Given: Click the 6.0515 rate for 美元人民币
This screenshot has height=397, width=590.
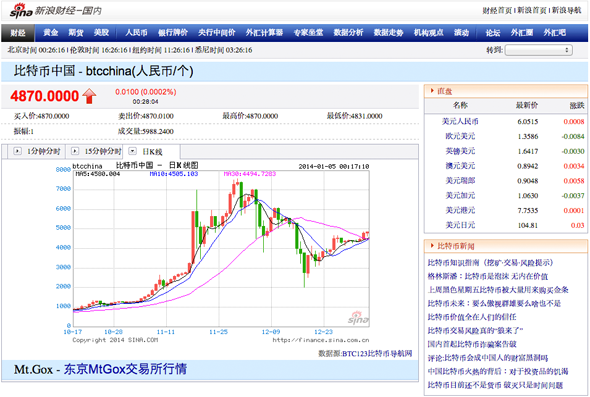Looking at the screenshot, I should click(528, 122).
